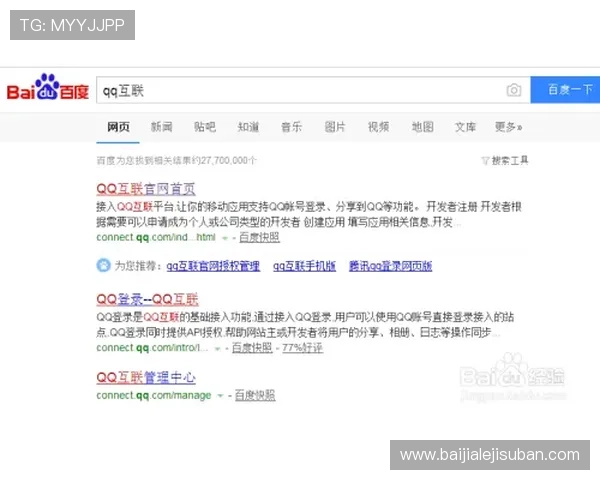
Task: Open the QQ互联管理中心 result
Action: pyautogui.click(x=146, y=377)
